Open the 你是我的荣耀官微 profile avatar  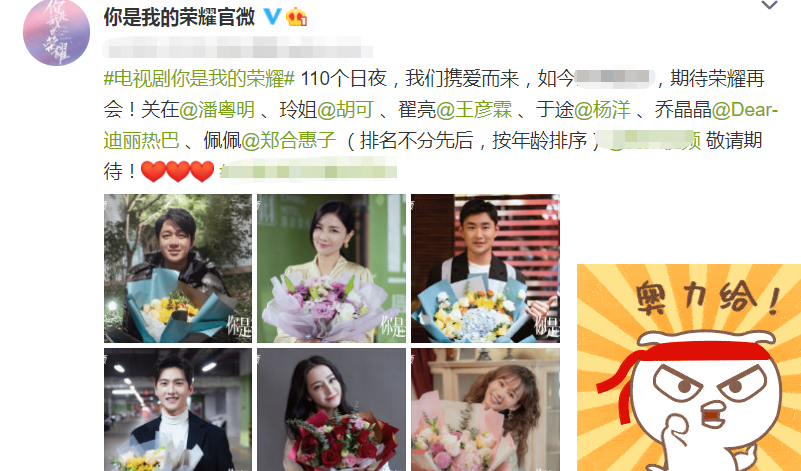56,32
